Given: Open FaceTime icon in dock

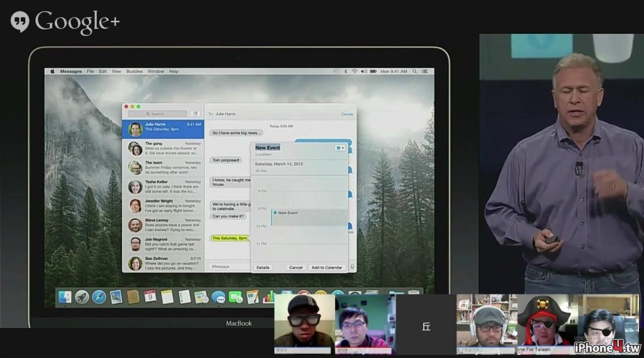Looking at the screenshot, I should tap(235, 297).
